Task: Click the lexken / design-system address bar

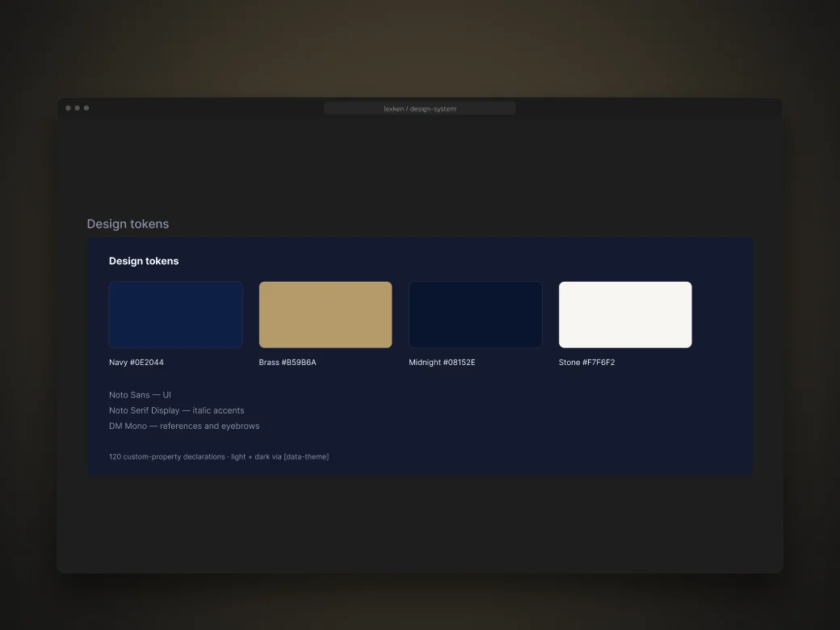Action: point(420,108)
